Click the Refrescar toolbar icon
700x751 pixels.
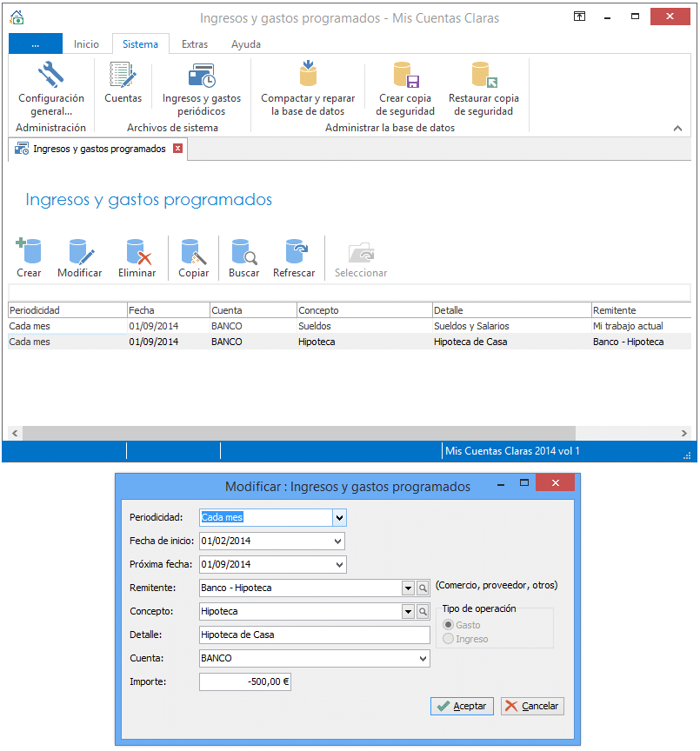(294, 257)
